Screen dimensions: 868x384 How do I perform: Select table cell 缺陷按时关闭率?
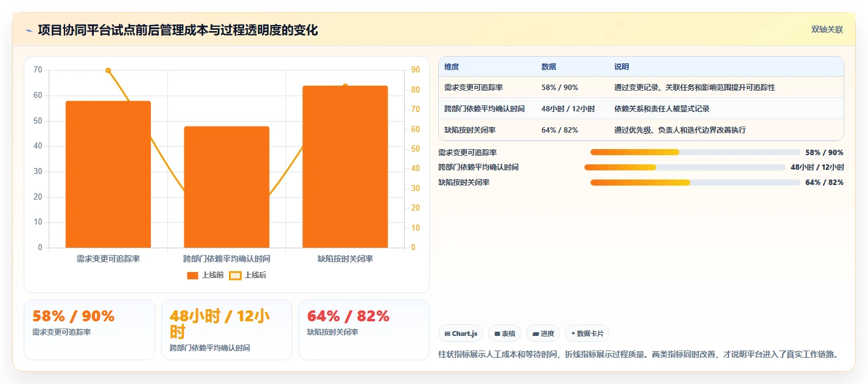pos(470,130)
